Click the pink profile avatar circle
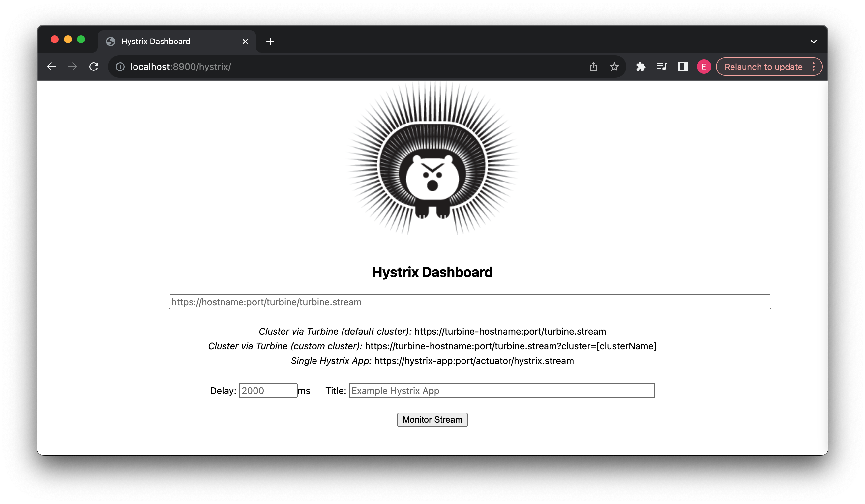This screenshot has height=504, width=865. pos(704,67)
